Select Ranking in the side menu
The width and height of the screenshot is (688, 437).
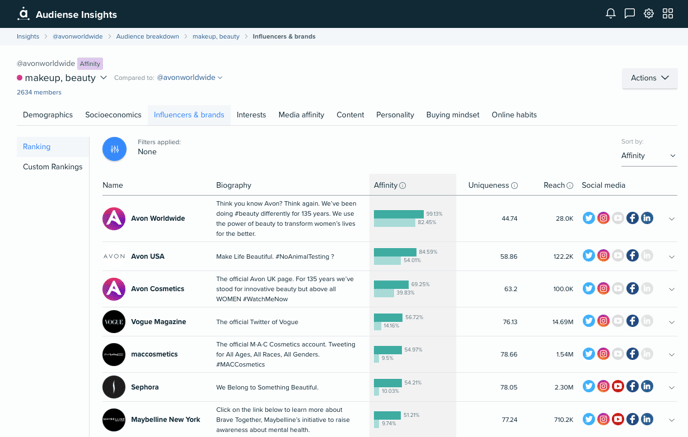tap(53, 147)
